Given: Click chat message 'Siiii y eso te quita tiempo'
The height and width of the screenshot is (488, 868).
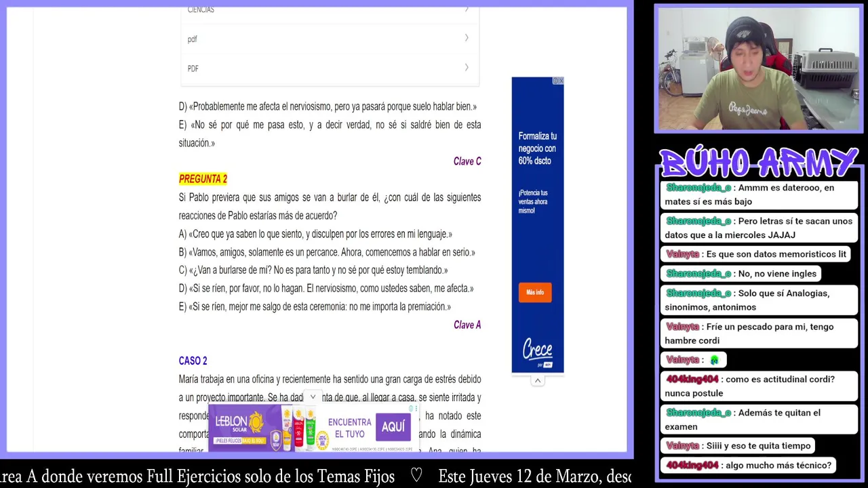Looking at the screenshot, I should pos(738,446).
